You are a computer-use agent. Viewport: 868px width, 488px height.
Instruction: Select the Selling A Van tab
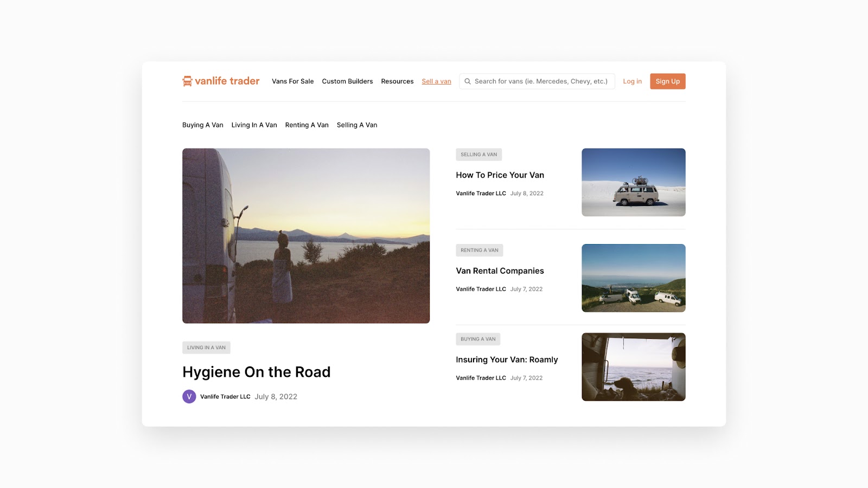point(357,125)
